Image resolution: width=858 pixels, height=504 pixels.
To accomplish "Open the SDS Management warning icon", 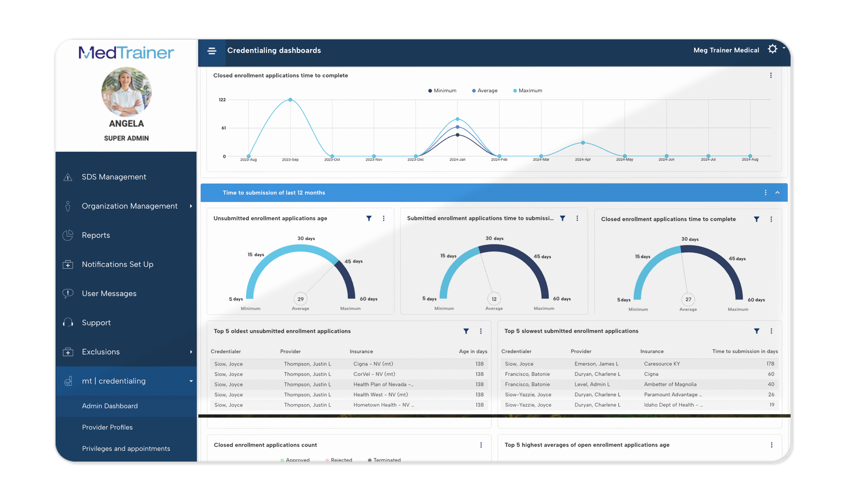I will pyautogui.click(x=68, y=176).
